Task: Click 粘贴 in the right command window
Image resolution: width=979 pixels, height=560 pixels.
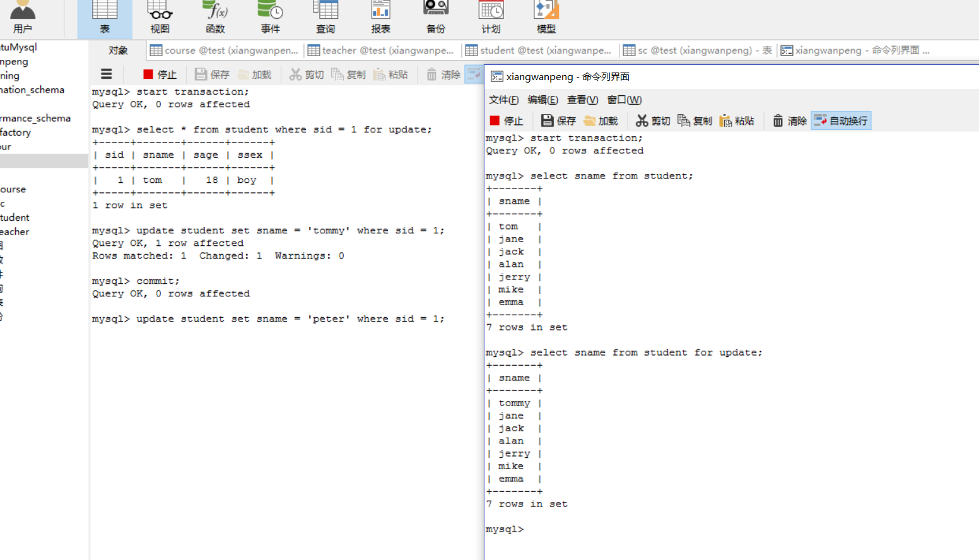Action: (x=737, y=120)
